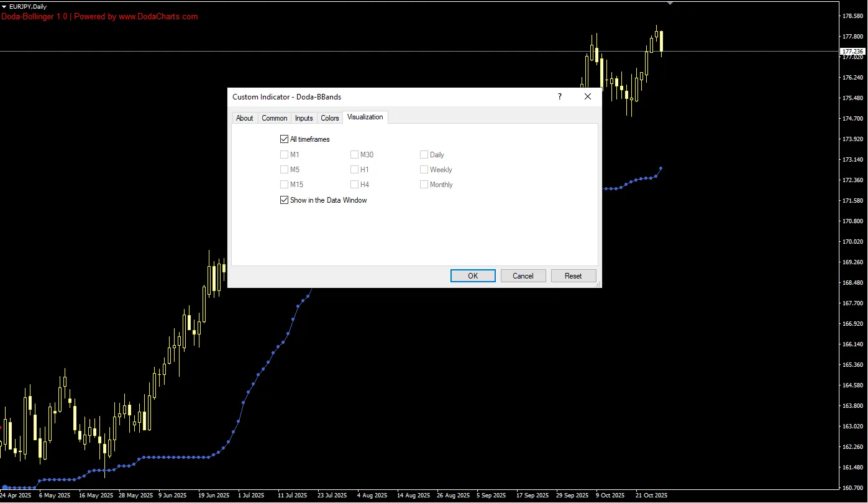The image size is (868, 503).
Task: Click the M1 timeframe checkbox
Action: [285, 155]
